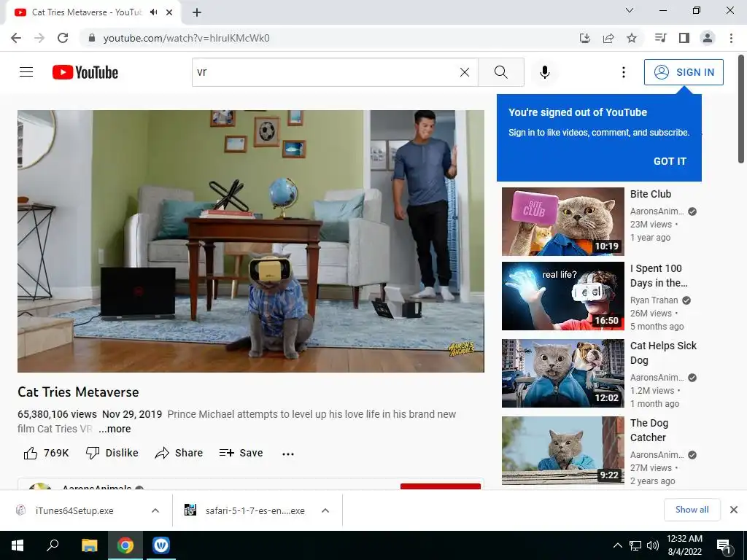Open a new browser tab
The image size is (747, 560).
(x=197, y=12)
